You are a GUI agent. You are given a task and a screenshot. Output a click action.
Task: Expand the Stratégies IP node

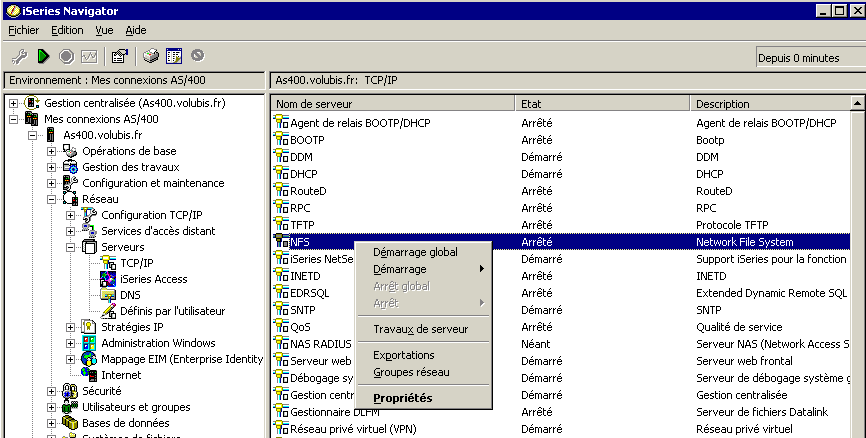(x=70, y=328)
